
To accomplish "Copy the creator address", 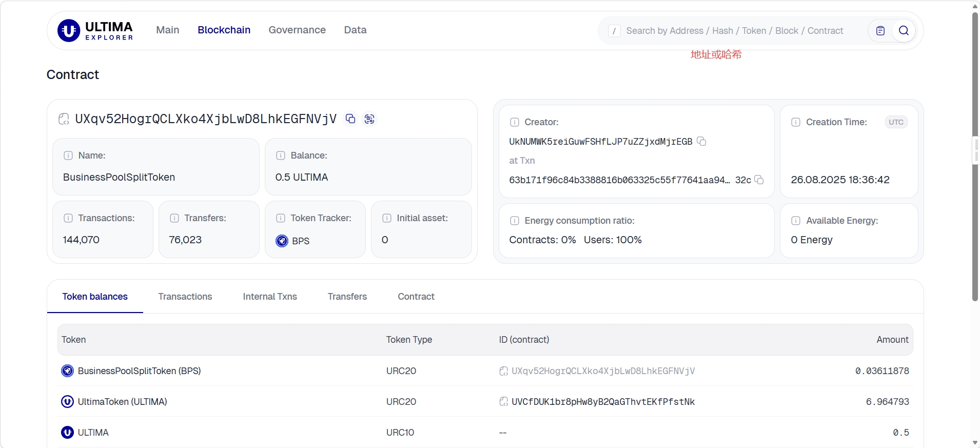I will click(701, 141).
